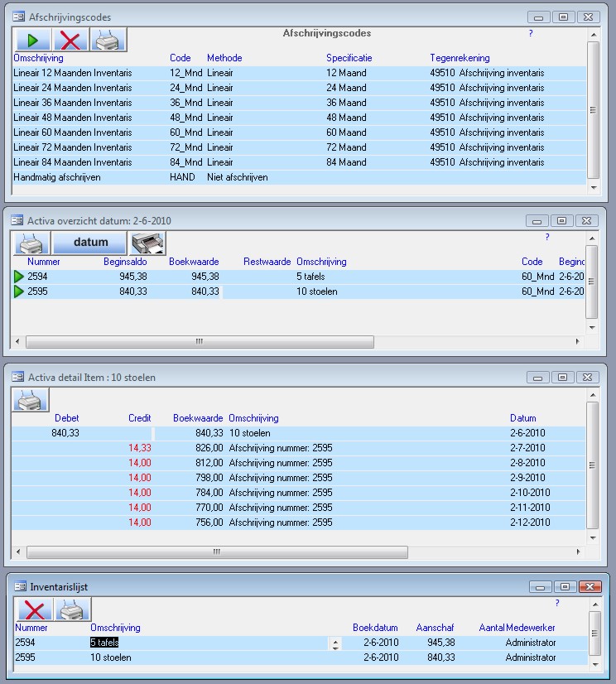The width and height of the screenshot is (616, 684).
Task: Click copier print icon right of datum button
Action: (148, 243)
